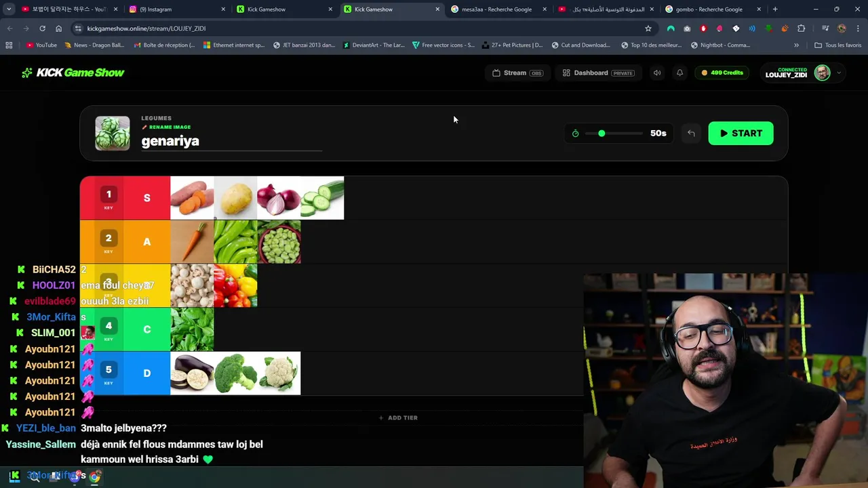The height and width of the screenshot is (488, 868).
Task: Open the apps grid in bookmarks bar
Action: (x=9, y=45)
